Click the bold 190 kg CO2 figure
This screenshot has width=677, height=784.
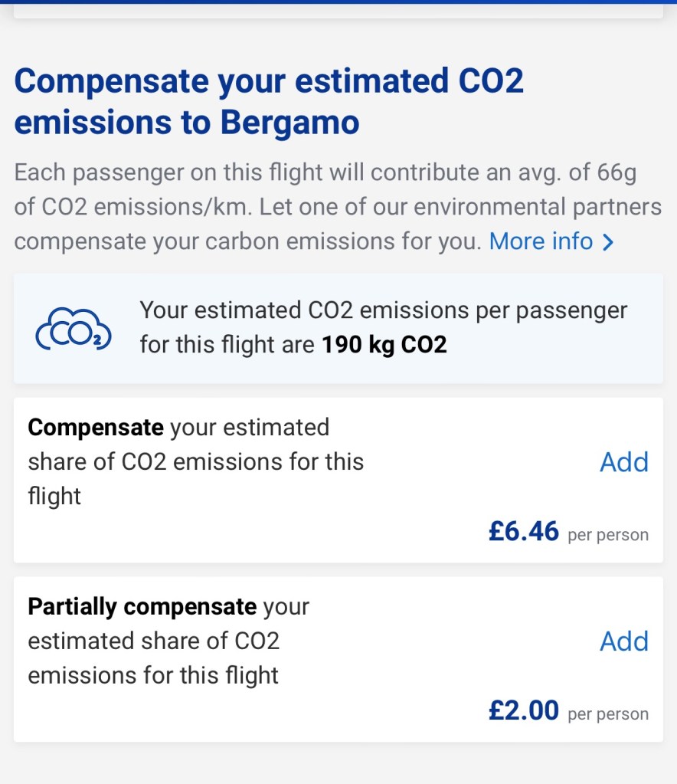[384, 345]
